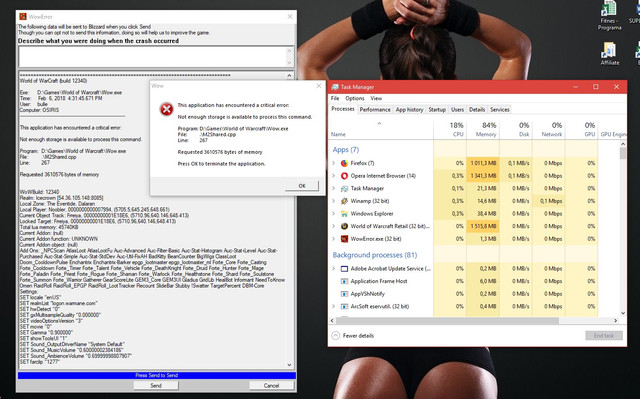640x399 pixels.
Task: Click Cancel in the WowError window
Action: [x=271, y=386]
